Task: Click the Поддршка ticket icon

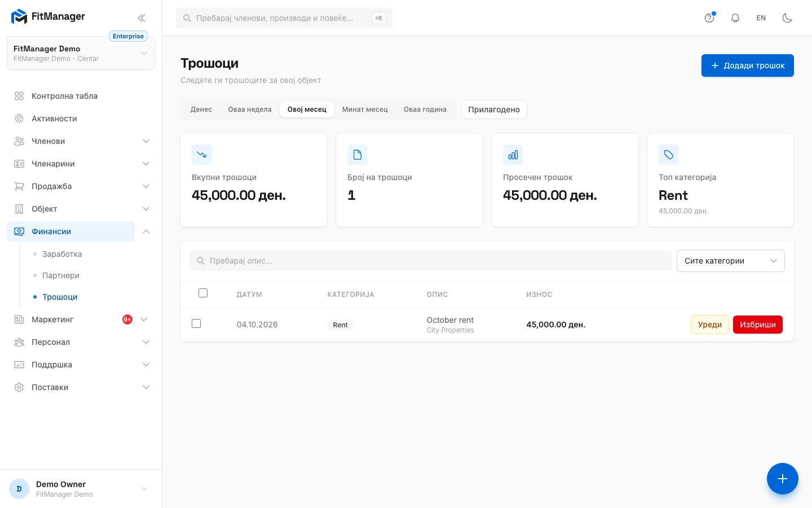Action: coord(19,365)
